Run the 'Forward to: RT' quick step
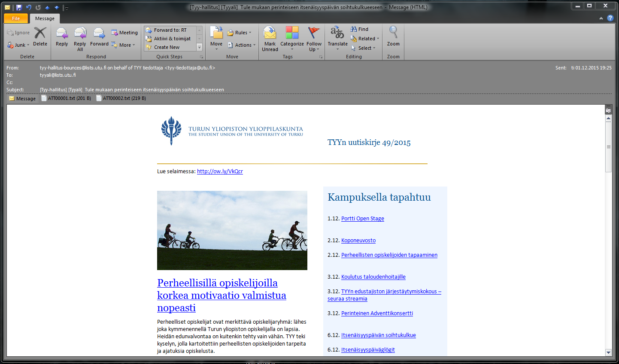Image resolution: width=619 pixels, height=364 pixels. [x=170, y=30]
